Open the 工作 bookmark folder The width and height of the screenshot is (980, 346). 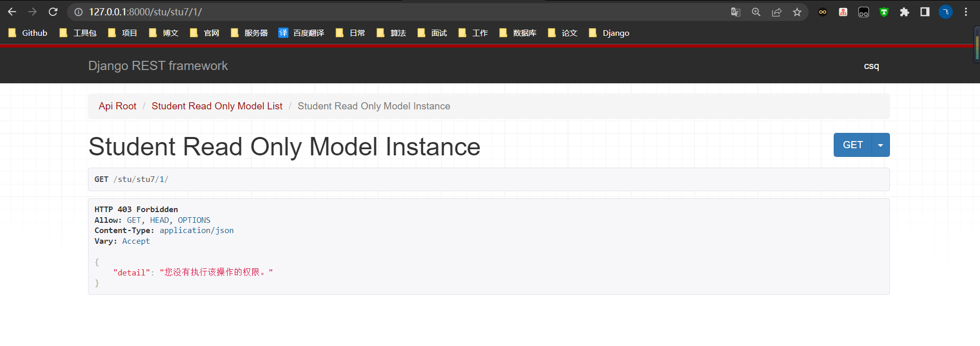click(x=473, y=33)
